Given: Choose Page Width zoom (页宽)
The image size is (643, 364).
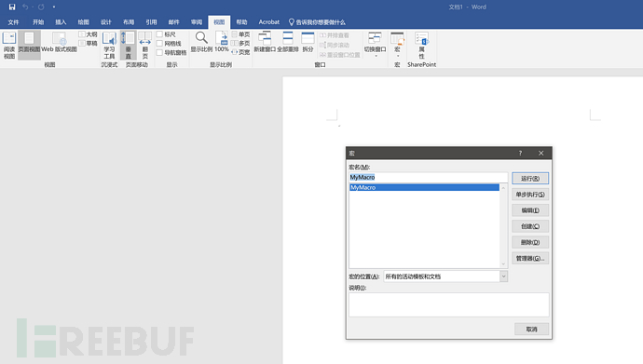Looking at the screenshot, I should [x=240, y=52].
